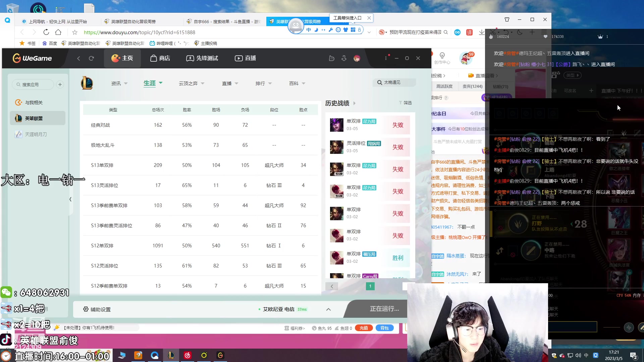Viewport: 644px width, 362px height.
Task: Select 英雄联盟 in sidebar
Action: pyautogui.click(x=38, y=118)
